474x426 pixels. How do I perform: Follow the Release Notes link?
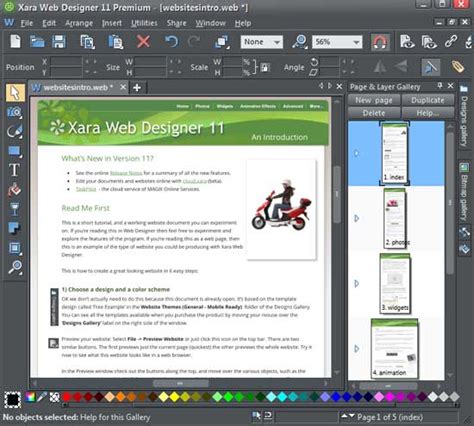pos(126,173)
